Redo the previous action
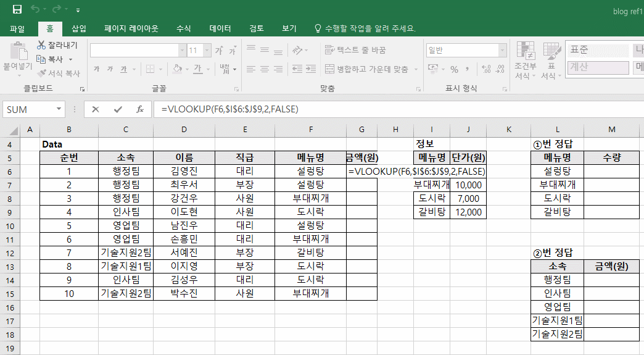 [57, 9]
